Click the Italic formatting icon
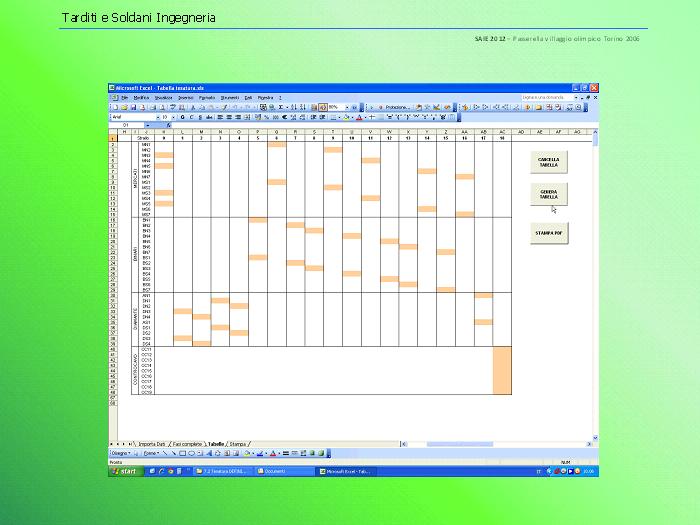Viewport: 700px width, 525px height. coord(190,117)
